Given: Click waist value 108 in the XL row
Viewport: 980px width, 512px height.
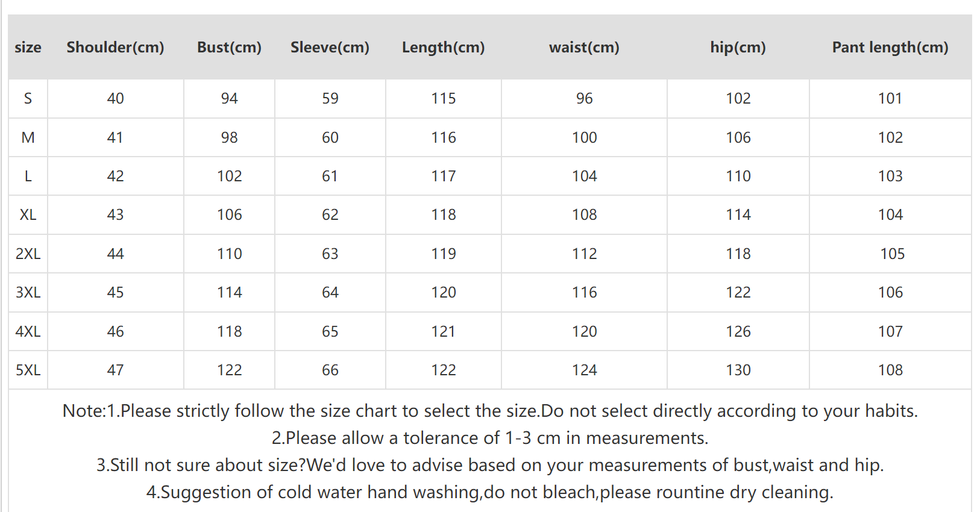Looking at the screenshot, I should click(584, 214).
